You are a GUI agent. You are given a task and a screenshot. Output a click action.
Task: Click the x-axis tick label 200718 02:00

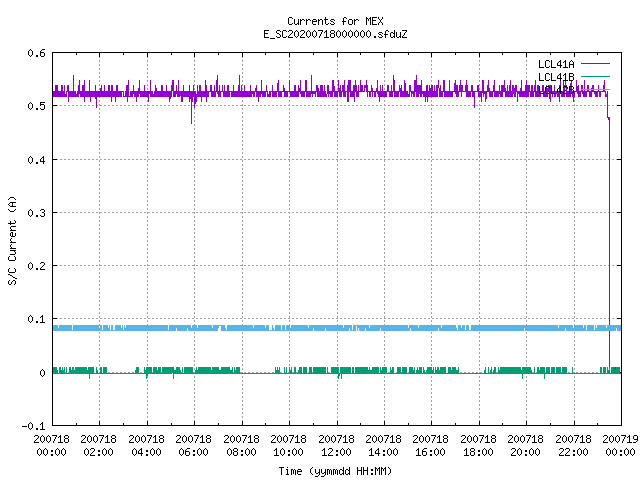point(98,445)
